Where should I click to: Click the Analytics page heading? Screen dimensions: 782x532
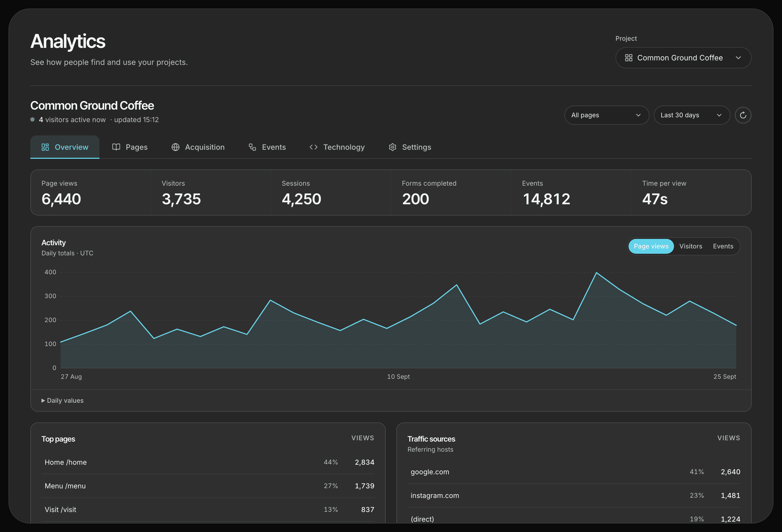tap(68, 41)
